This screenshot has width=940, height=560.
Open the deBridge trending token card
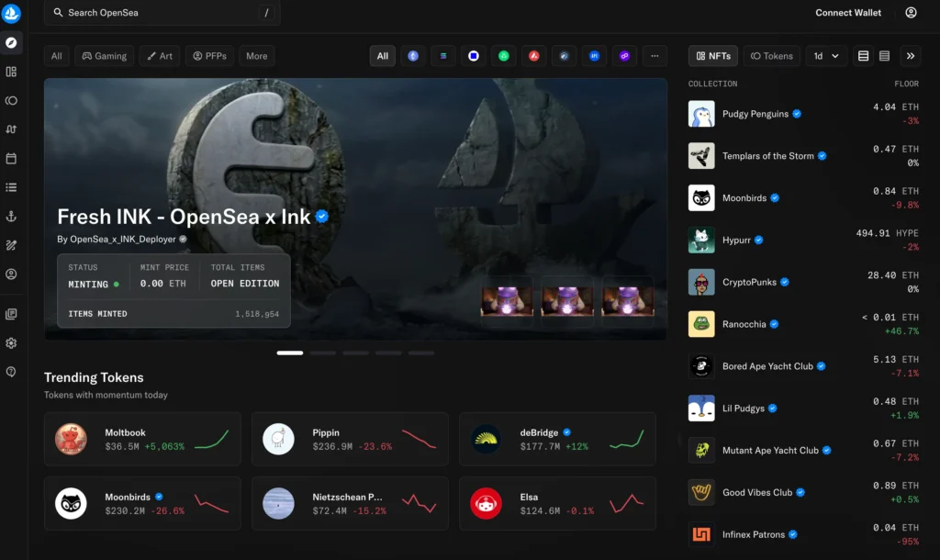pyautogui.click(x=557, y=439)
